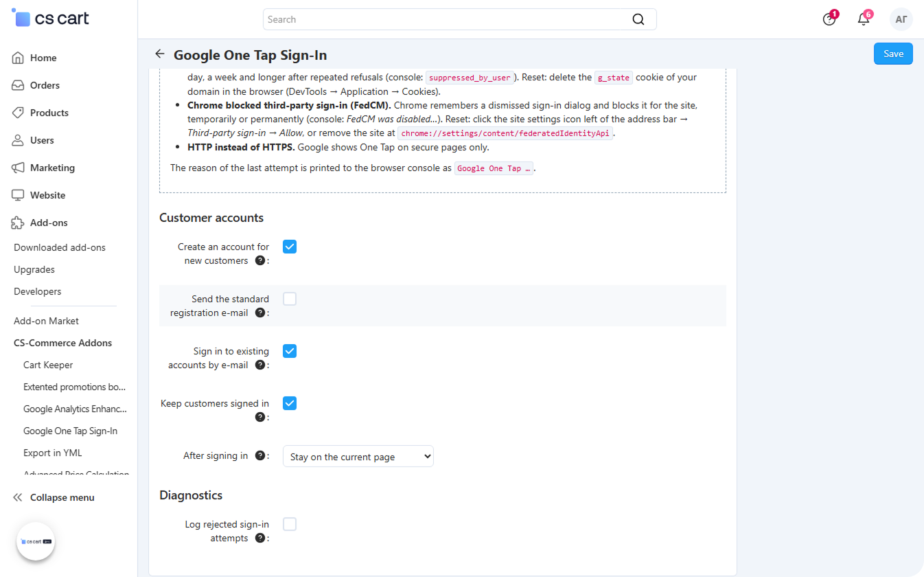Open Cart Keeper add-on
Viewport: 924px width, 577px height.
pyautogui.click(x=48, y=365)
